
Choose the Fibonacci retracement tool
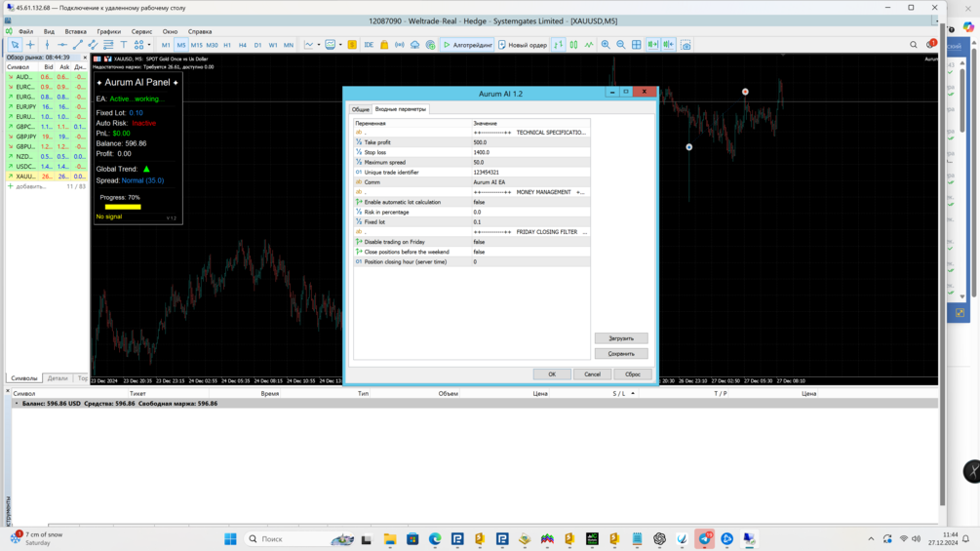(108, 45)
